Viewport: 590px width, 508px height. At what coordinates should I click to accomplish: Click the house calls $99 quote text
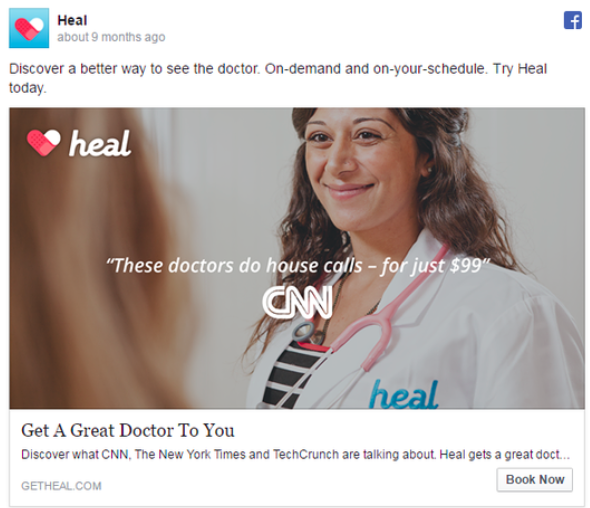pos(298,266)
